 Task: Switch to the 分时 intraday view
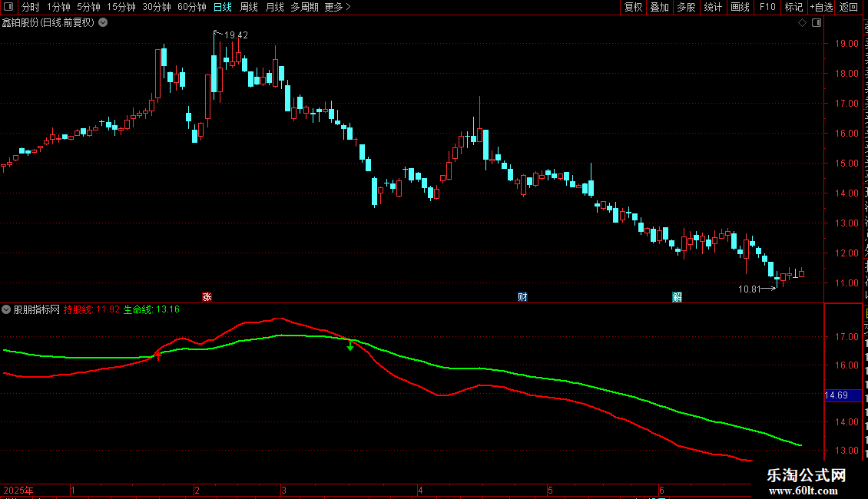coord(31,7)
